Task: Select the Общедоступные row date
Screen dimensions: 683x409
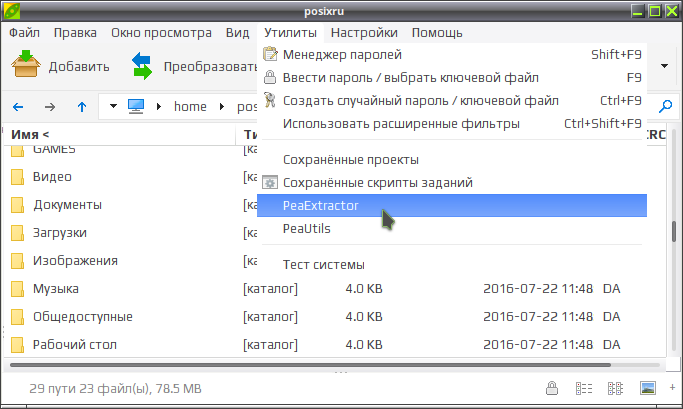Action: pyautogui.click(x=538, y=317)
